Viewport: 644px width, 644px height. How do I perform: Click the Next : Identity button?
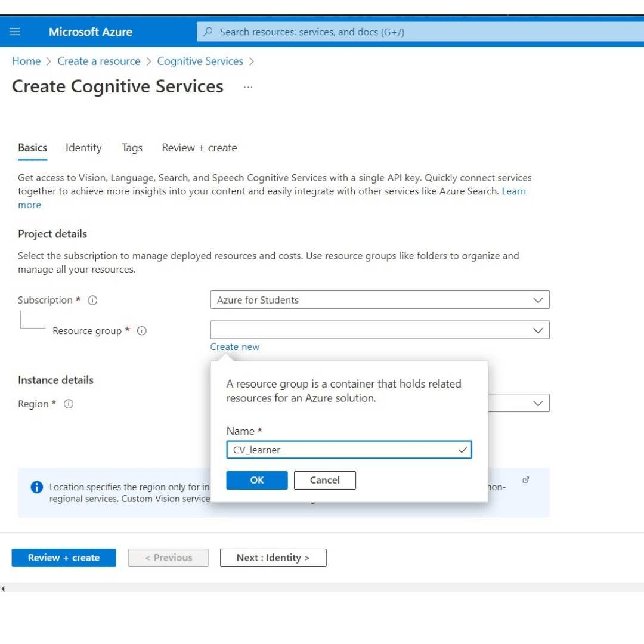coord(273,558)
